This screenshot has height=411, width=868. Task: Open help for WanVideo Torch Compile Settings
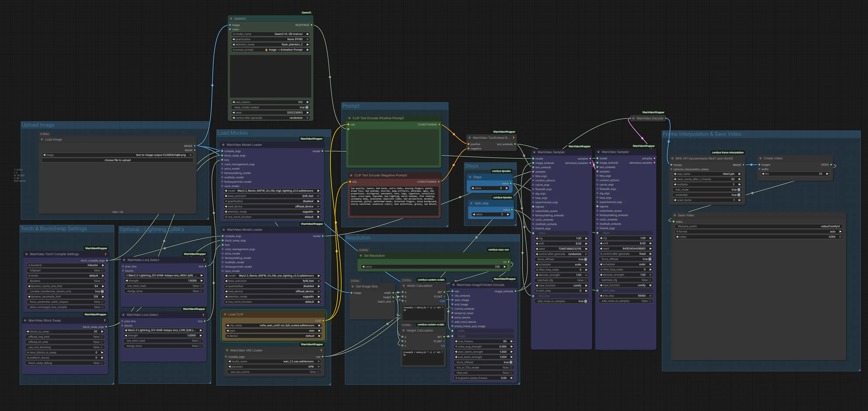pyautogui.click(x=105, y=254)
